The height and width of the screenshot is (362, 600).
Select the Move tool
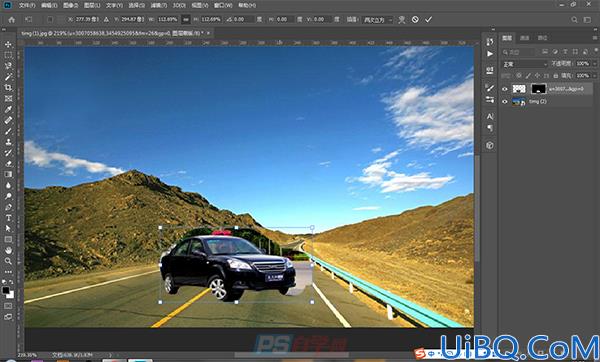point(8,44)
